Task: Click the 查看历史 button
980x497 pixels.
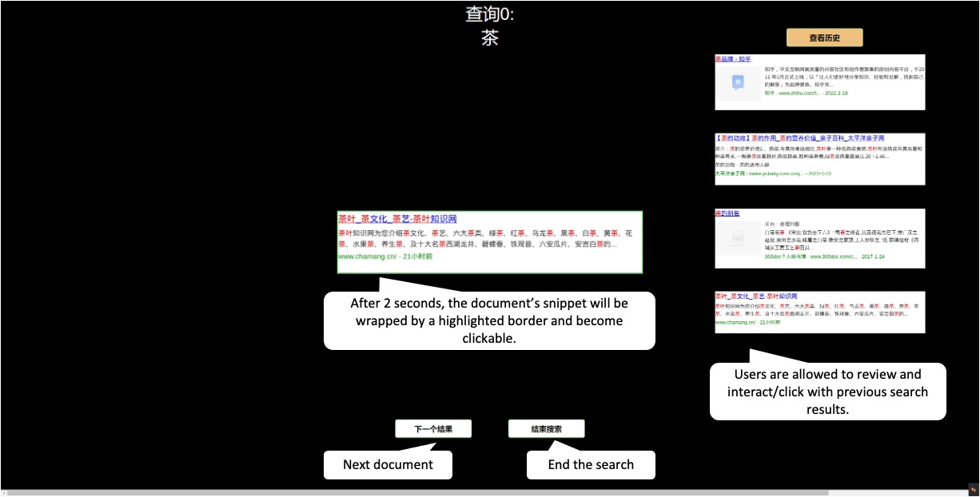Action: tap(824, 38)
